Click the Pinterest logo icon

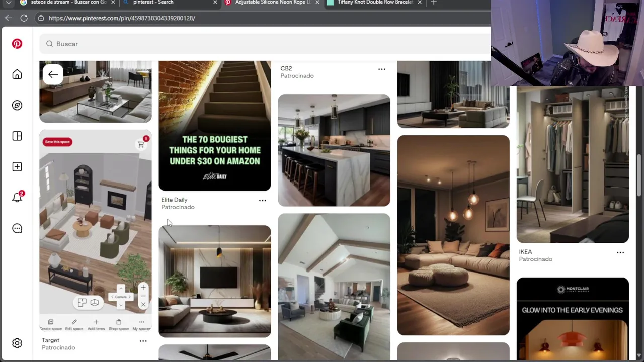click(x=17, y=44)
